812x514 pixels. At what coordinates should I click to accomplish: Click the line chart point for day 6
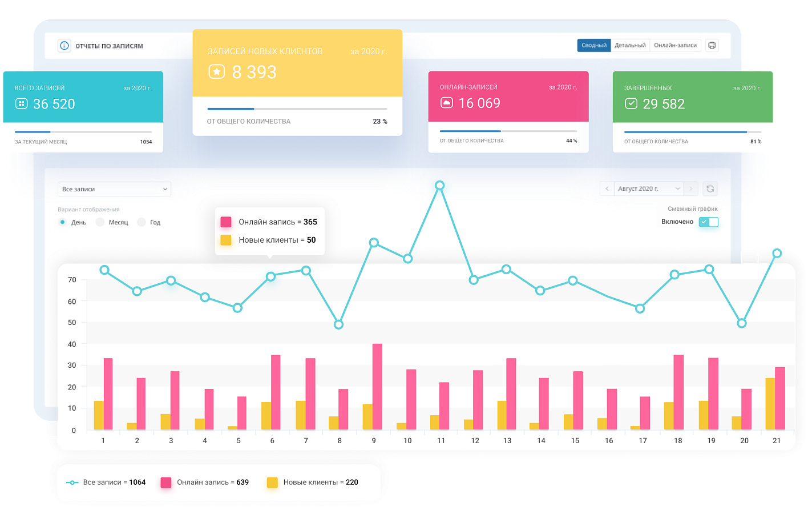coord(271,276)
